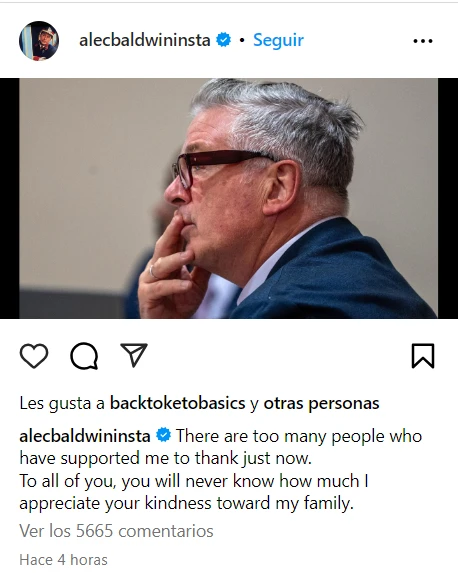Screen dimensions: 458x573
Task: Click verified badge beside header username
Action: pyautogui.click(x=223, y=39)
